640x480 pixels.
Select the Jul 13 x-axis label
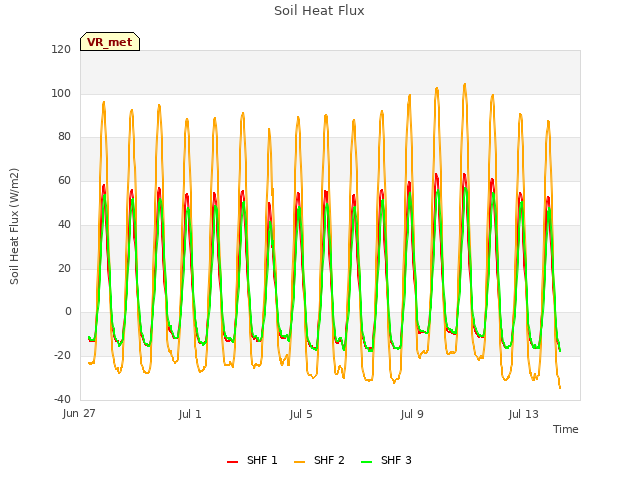pos(524,414)
